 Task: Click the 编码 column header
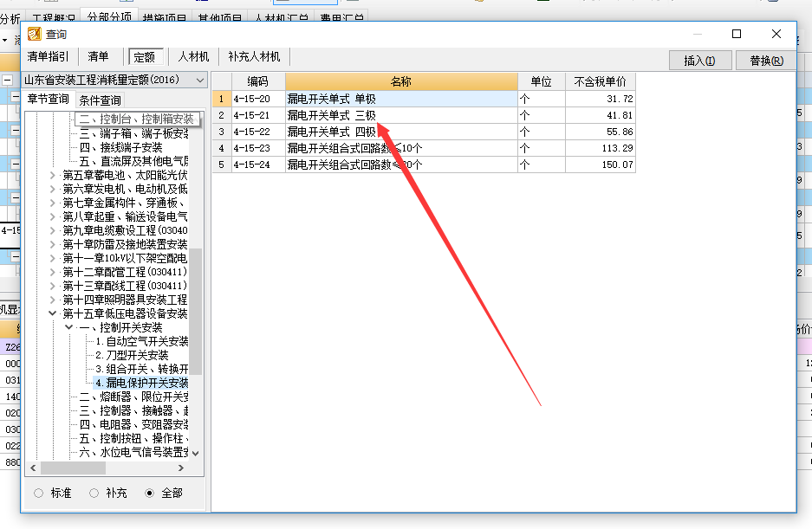click(x=258, y=81)
